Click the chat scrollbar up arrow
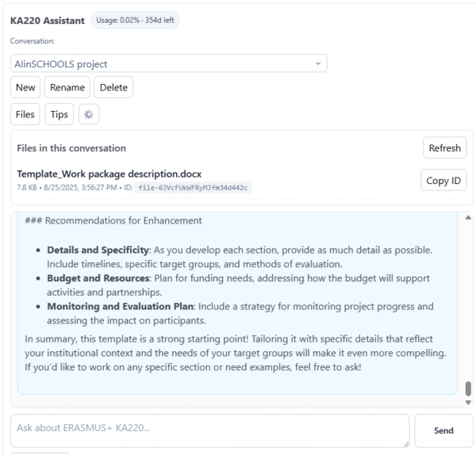The width and height of the screenshot is (476, 455). coord(468,217)
